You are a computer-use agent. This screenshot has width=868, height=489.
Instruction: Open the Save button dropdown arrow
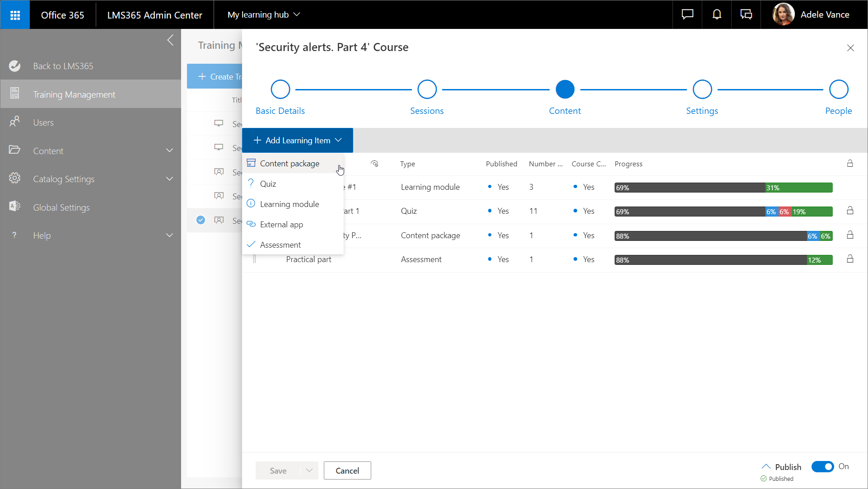[x=309, y=470]
